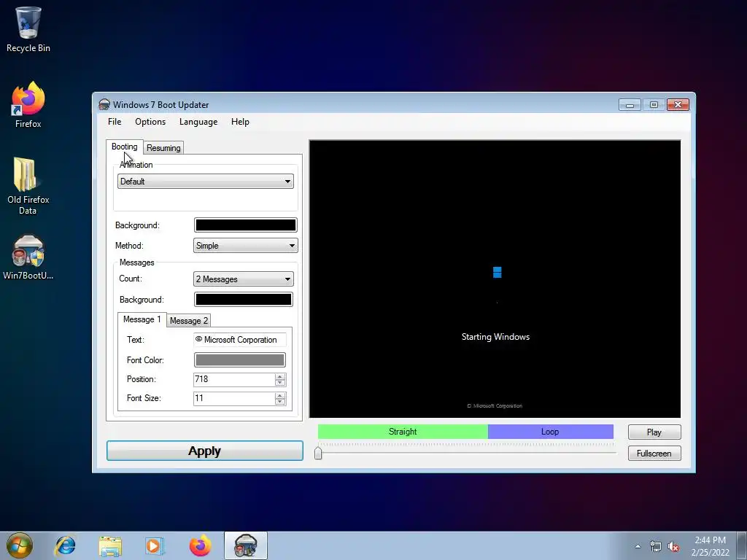747x560 pixels.
Task: Open the Help menu
Action: 240,122
